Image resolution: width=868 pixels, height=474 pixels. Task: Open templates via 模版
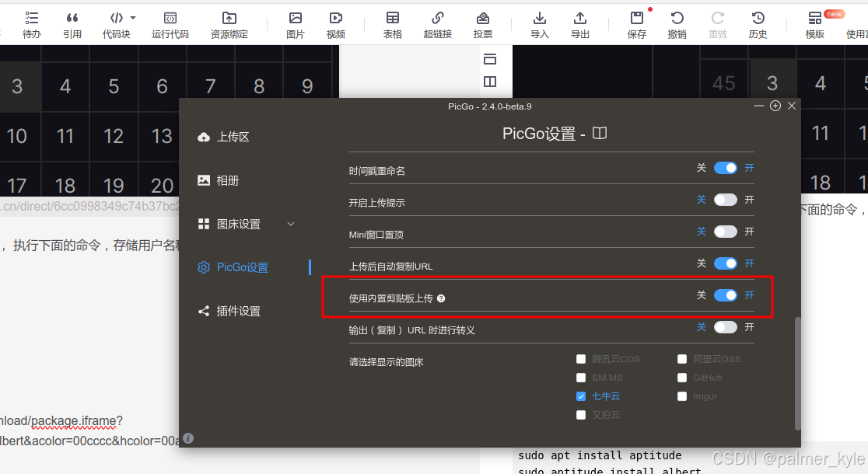pyautogui.click(x=815, y=26)
